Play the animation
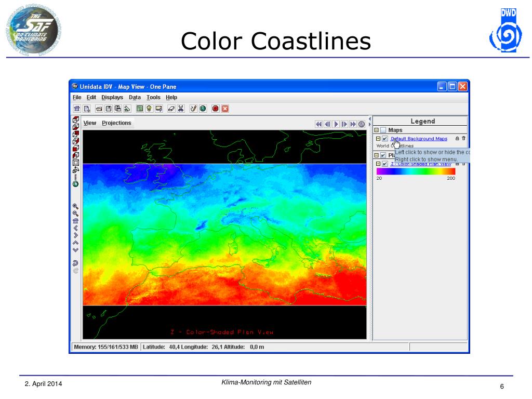This screenshot has height=399, width=532. [336, 124]
